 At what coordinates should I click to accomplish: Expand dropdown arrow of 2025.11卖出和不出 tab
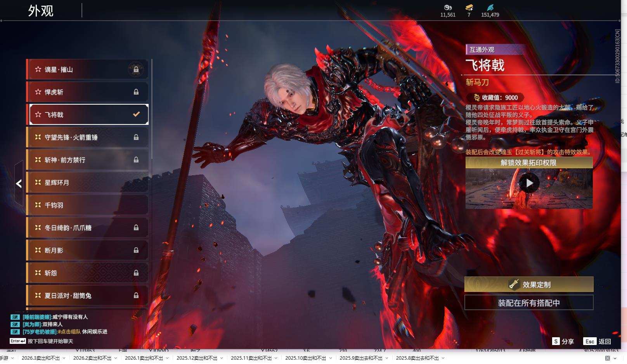(276, 358)
